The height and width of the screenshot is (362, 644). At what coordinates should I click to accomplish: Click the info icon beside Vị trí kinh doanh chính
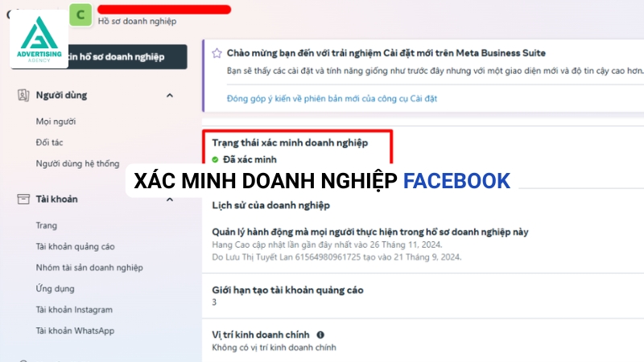click(320, 335)
